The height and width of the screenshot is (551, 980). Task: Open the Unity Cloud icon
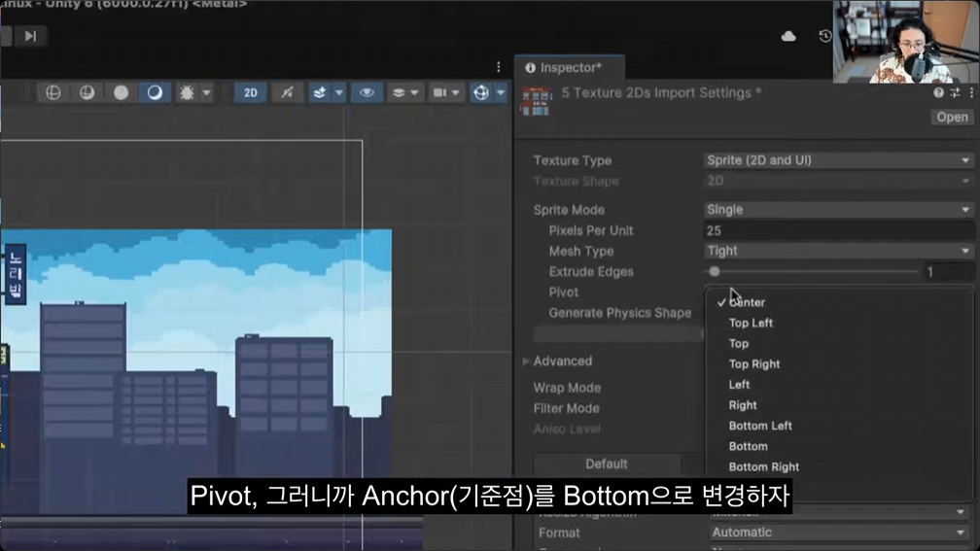click(788, 36)
